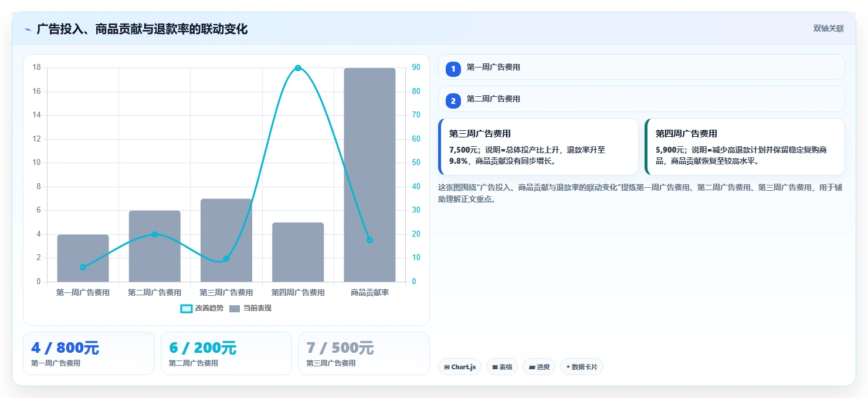The image size is (868, 398).
Task: Select the 第三周广告费用 bar in the chart
Action: [226, 240]
